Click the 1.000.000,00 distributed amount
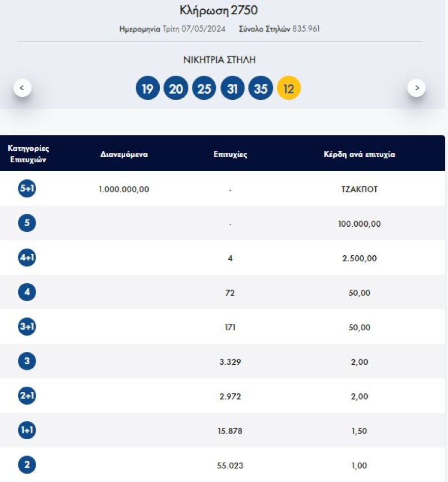This screenshot has height=482, width=448. pos(124,190)
